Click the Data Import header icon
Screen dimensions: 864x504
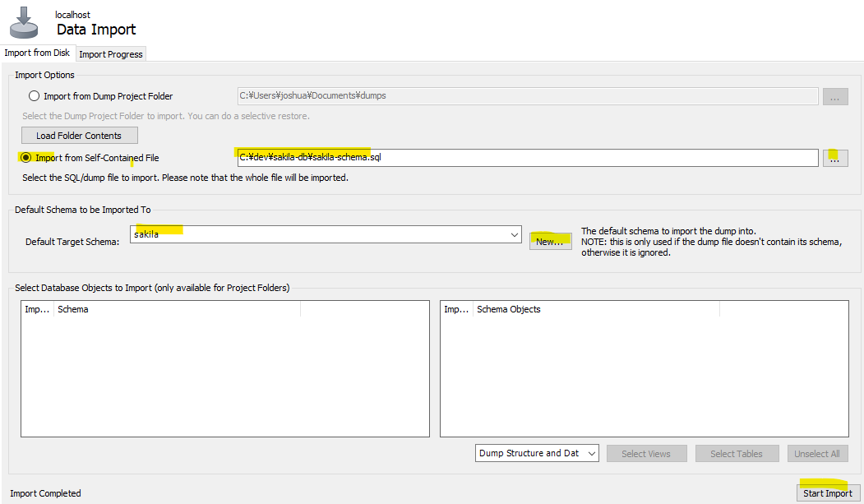[23, 21]
